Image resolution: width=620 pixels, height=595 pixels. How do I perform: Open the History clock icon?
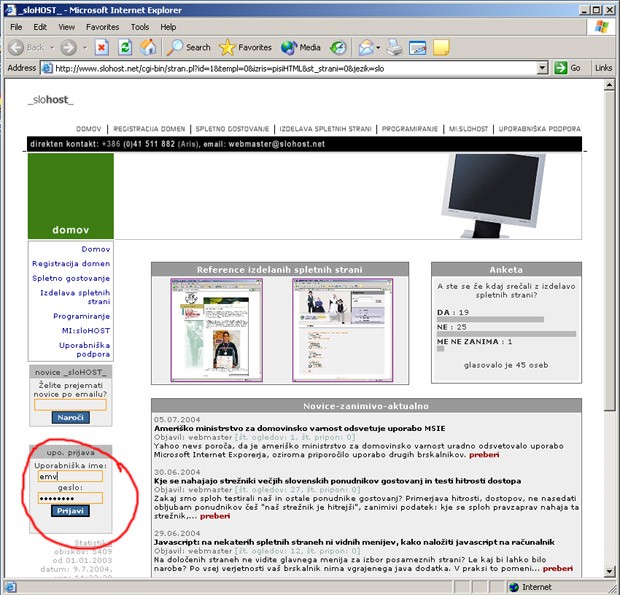click(338, 48)
